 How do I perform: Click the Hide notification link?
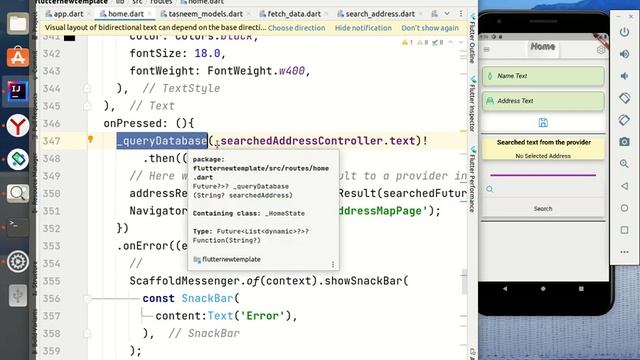[363, 28]
